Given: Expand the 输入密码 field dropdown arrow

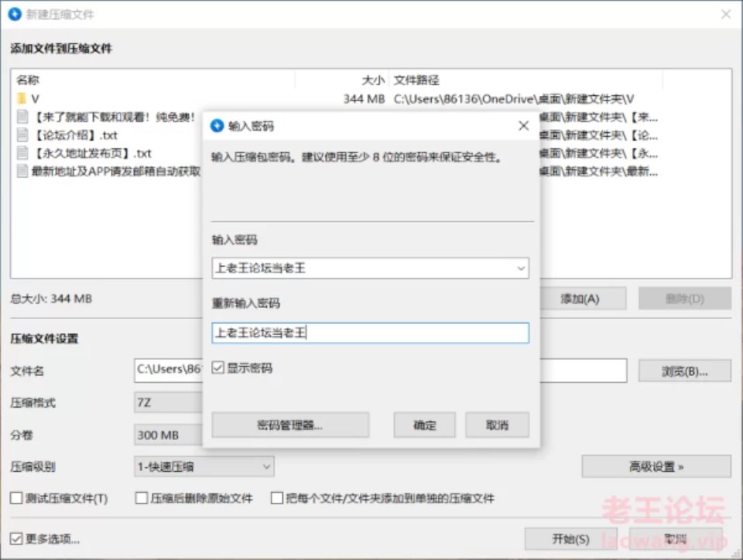Looking at the screenshot, I should point(521,268).
